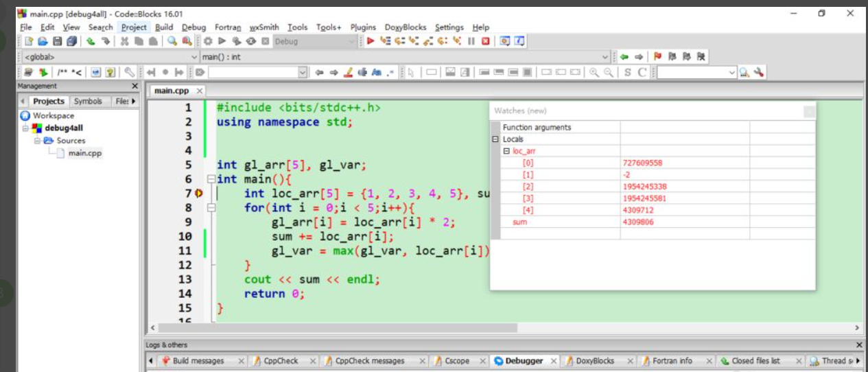The image size is (868, 372).
Task: Click the Save file floppy icon
Action: click(x=58, y=41)
